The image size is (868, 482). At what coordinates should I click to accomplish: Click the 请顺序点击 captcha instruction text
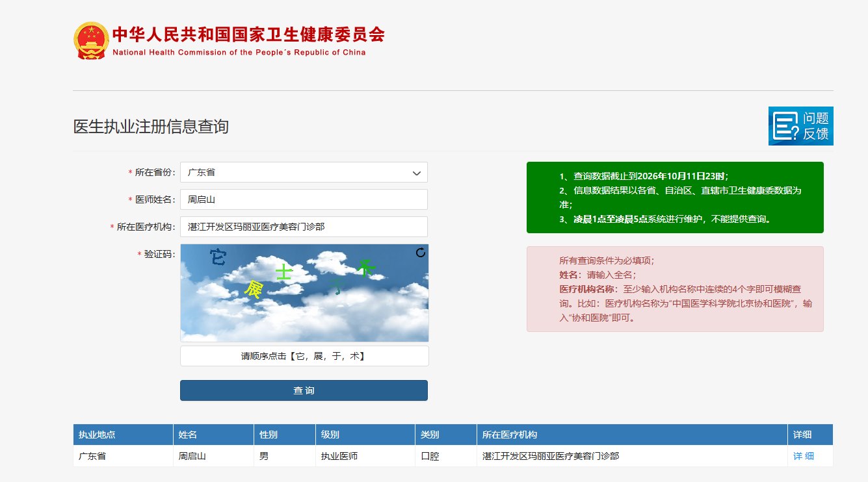[x=304, y=356]
